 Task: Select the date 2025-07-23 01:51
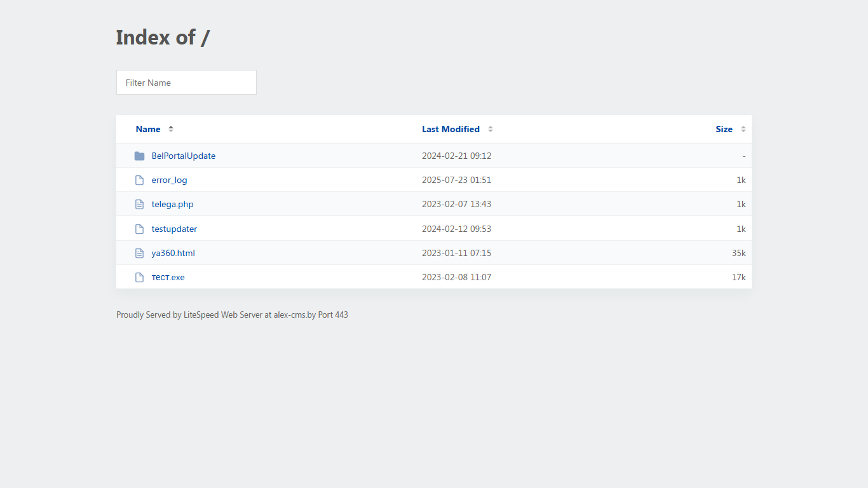(456, 180)
